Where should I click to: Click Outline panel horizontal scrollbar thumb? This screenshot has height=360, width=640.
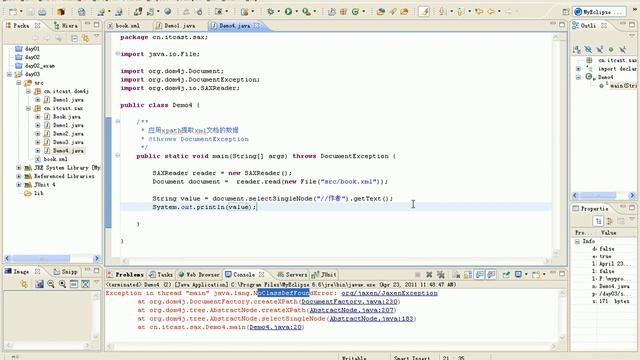tap(598, 196)
